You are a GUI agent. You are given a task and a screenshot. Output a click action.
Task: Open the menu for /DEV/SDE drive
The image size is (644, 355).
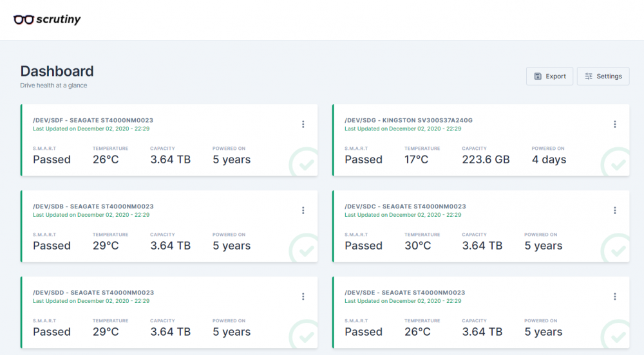pyautogui.click(x=615, y=296)
